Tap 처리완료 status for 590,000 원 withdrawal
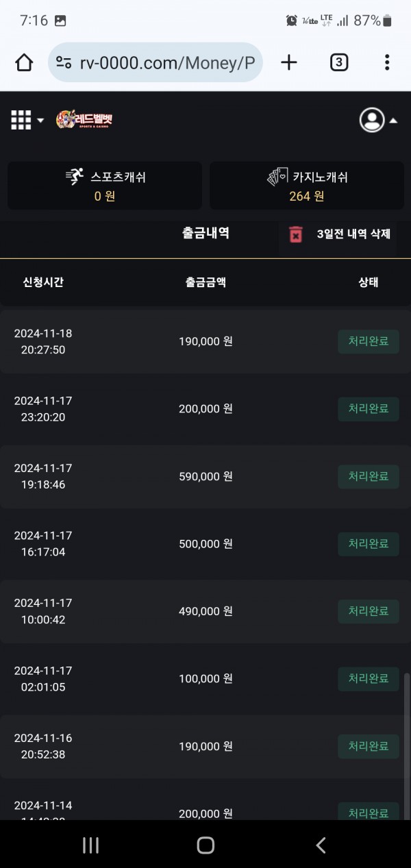Viewport: 411px width, 868px height. click(369, 476)
